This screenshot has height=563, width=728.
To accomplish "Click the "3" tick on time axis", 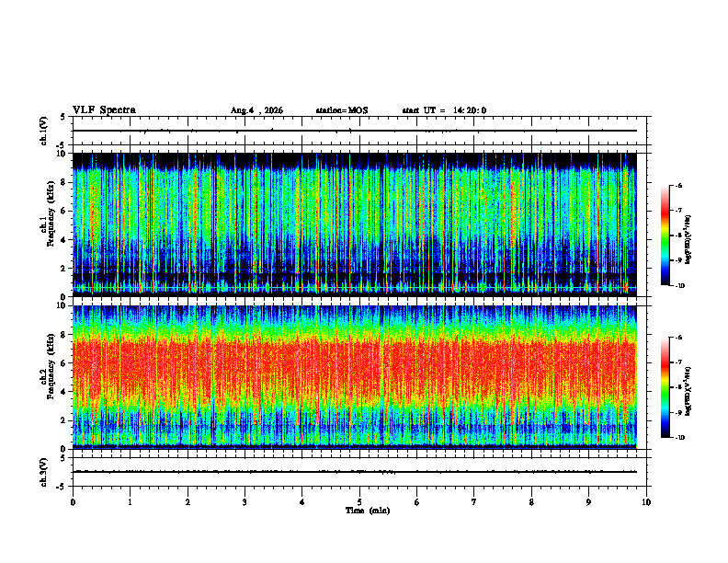I will [245, 502].
